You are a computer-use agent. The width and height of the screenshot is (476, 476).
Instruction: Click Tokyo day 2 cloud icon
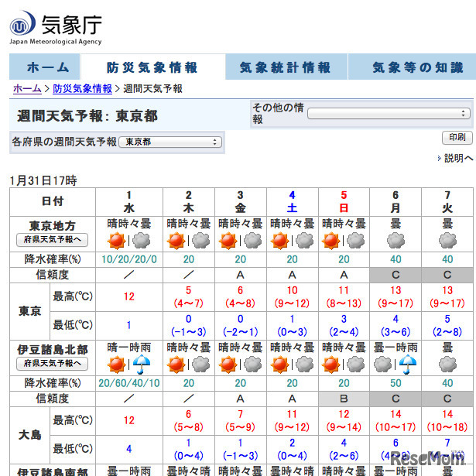[200, 241]
